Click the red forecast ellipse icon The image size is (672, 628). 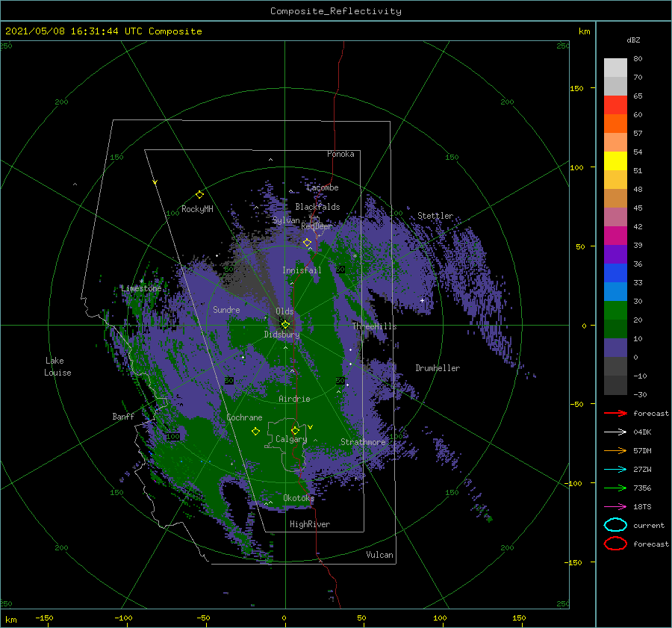point(615,544)
